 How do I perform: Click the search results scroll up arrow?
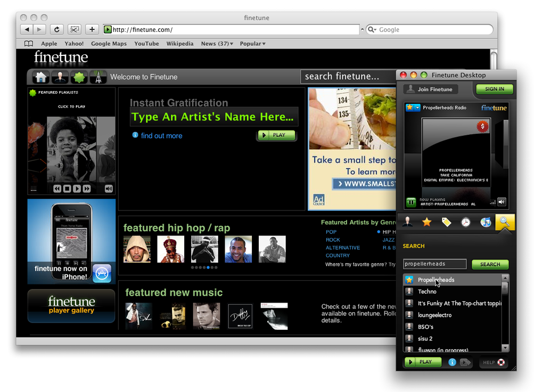click(x=505, y=277)
